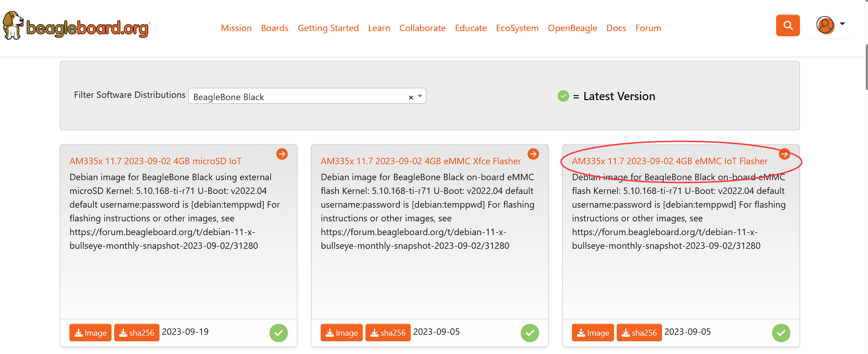Click the Latest Version legend checkmark
The width and height of the screenshot is (868, 354).
tap(563, 96)
